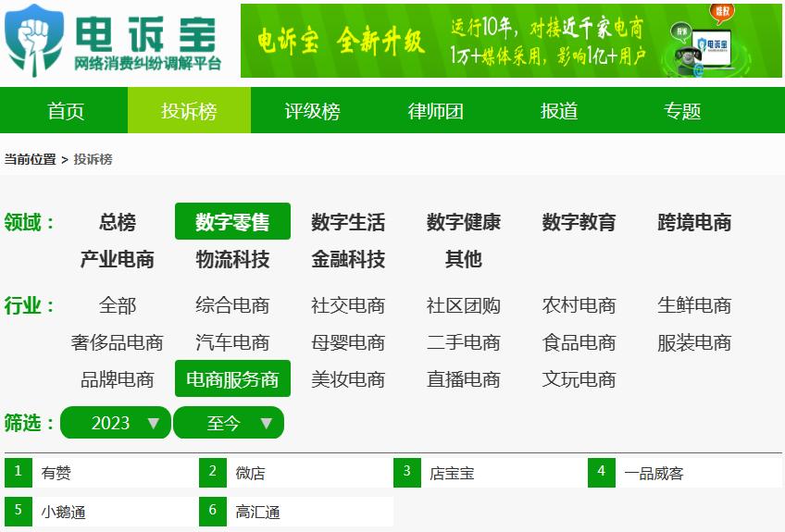Select 其他 domain filter

[x=464, y=259]
